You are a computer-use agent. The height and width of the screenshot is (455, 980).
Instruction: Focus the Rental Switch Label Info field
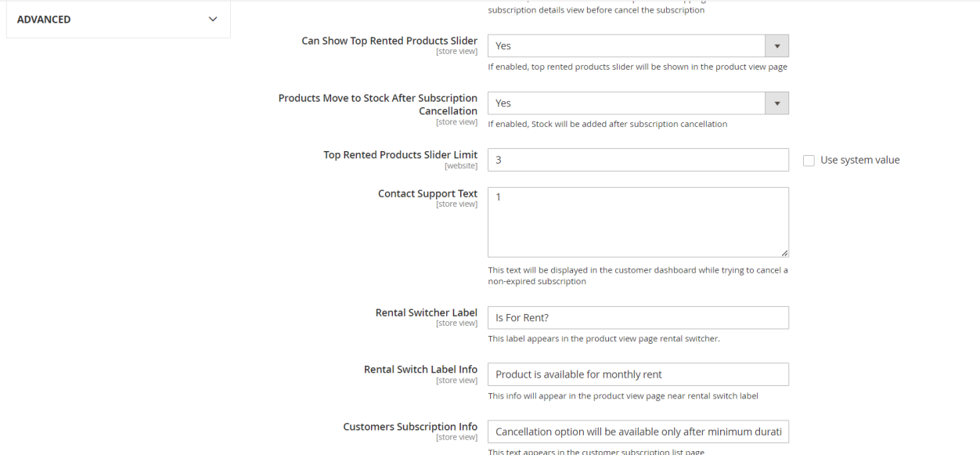point(638,374)
